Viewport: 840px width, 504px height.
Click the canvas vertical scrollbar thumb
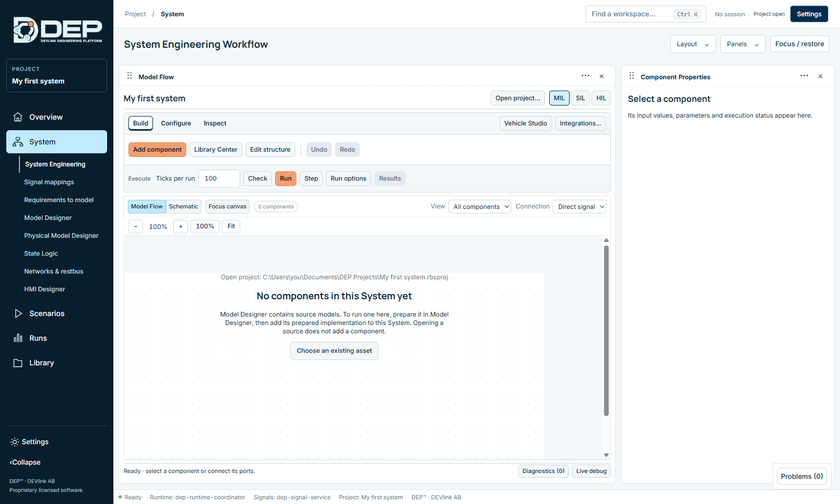click(606, 331)
